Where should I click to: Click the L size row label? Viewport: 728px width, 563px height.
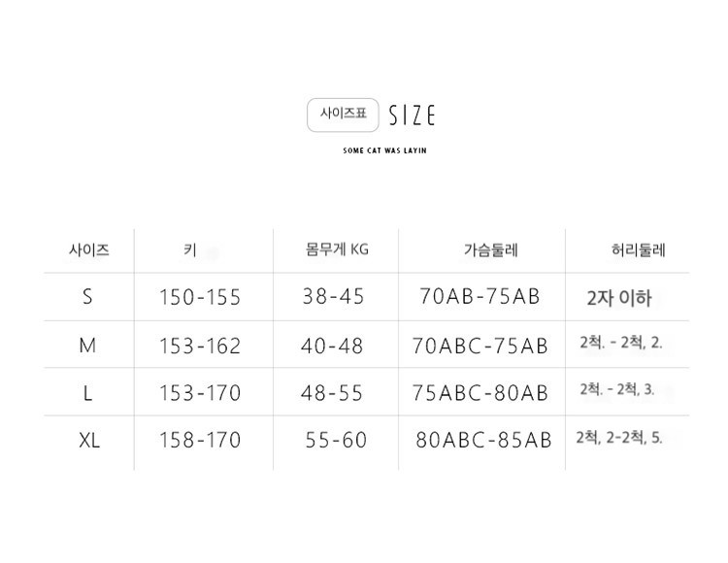[87, 393]
